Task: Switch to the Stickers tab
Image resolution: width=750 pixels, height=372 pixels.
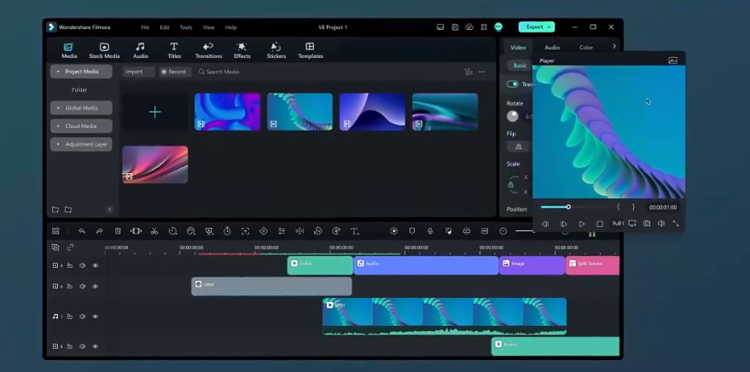Action: point(276,51)
